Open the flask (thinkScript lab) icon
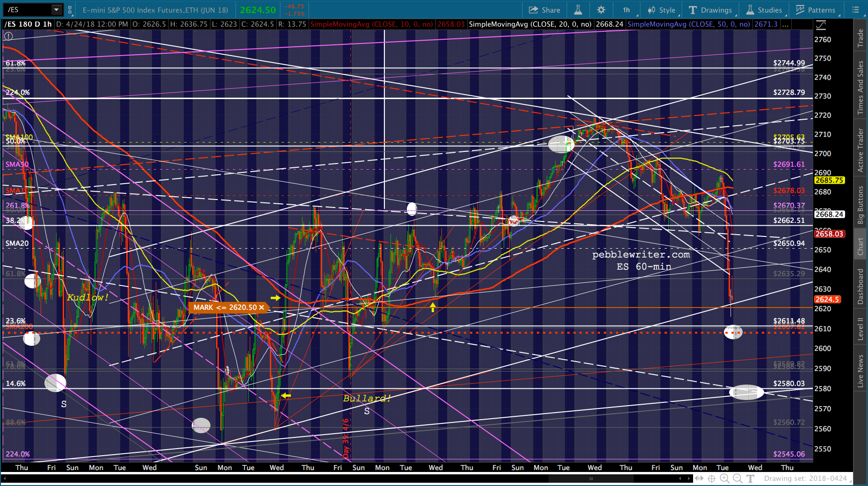868x486 pixels. pyautogui.click(x=578, y=10)
